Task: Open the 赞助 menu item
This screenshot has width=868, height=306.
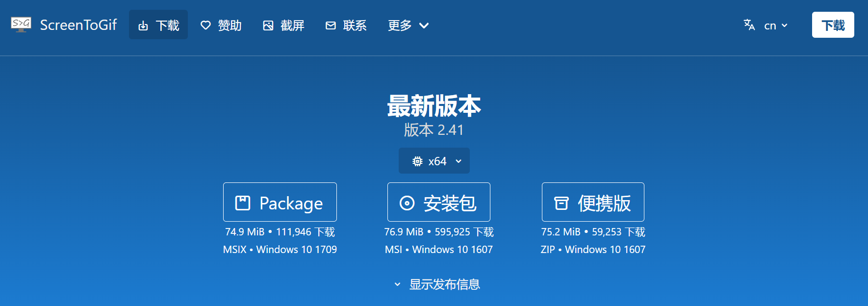Action: [x=221, y=25]
